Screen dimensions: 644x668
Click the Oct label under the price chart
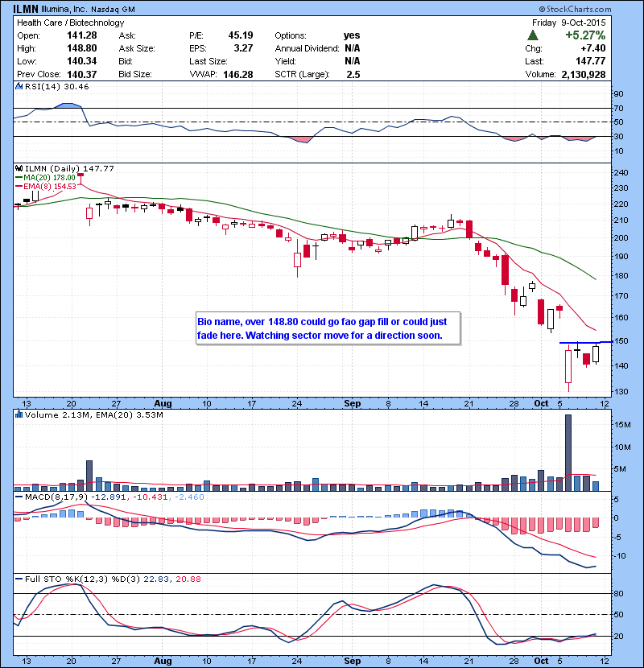541,403
